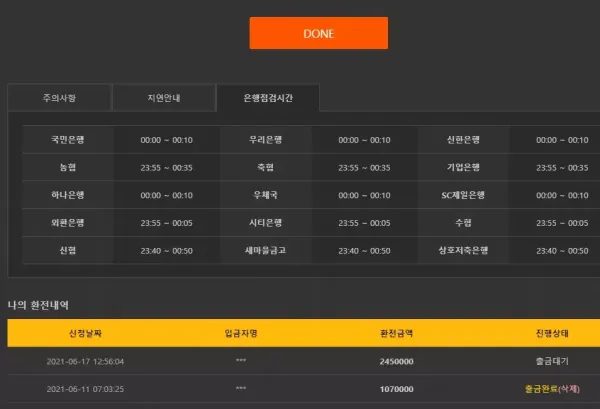Click the 기업은행 bank cell
Screen dimensions: 600x409
point(463,167)
